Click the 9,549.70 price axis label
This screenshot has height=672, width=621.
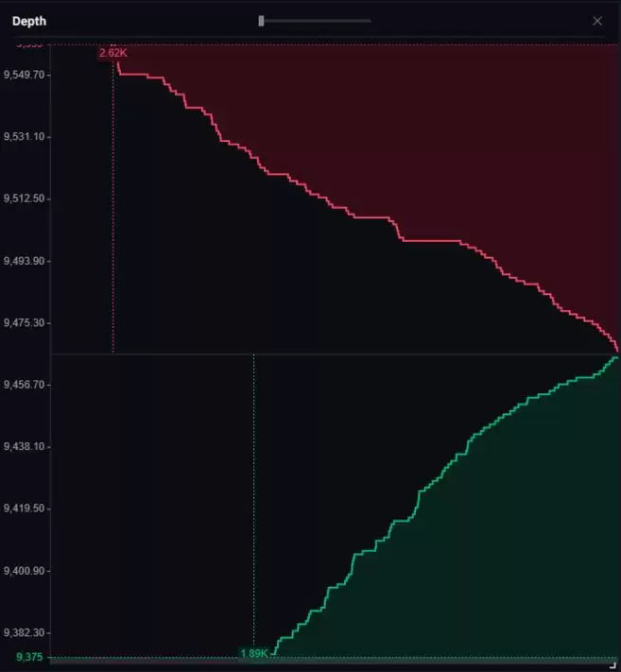[x=24, y=75]
